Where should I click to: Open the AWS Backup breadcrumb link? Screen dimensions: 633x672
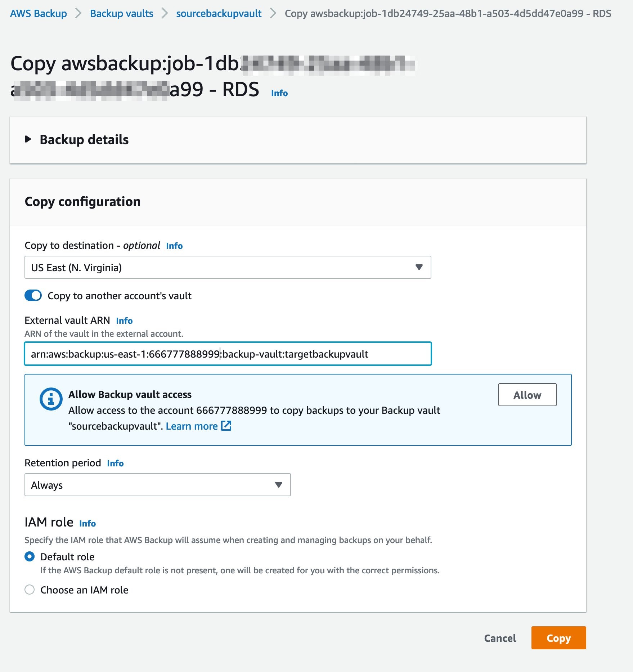click(39, 14)
